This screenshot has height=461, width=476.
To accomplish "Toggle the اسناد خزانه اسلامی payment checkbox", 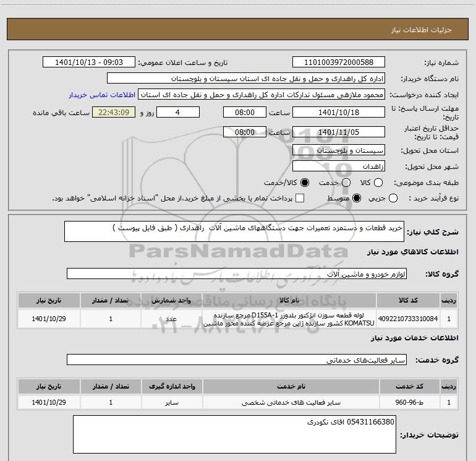I will click(x=300, y=198).
